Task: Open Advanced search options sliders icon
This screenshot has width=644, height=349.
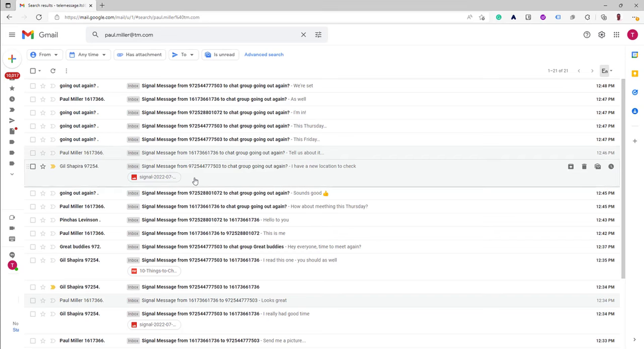Action: tap(318, 34)
